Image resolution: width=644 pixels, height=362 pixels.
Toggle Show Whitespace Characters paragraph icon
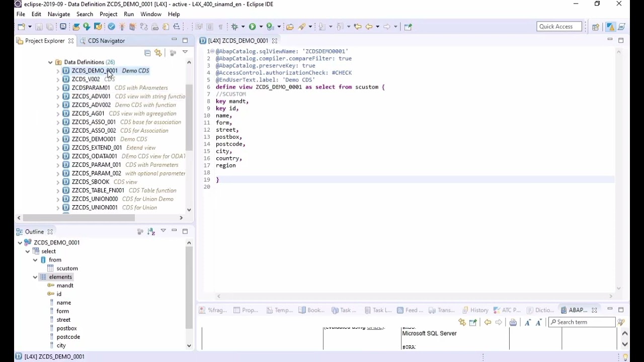coord(220,27)
